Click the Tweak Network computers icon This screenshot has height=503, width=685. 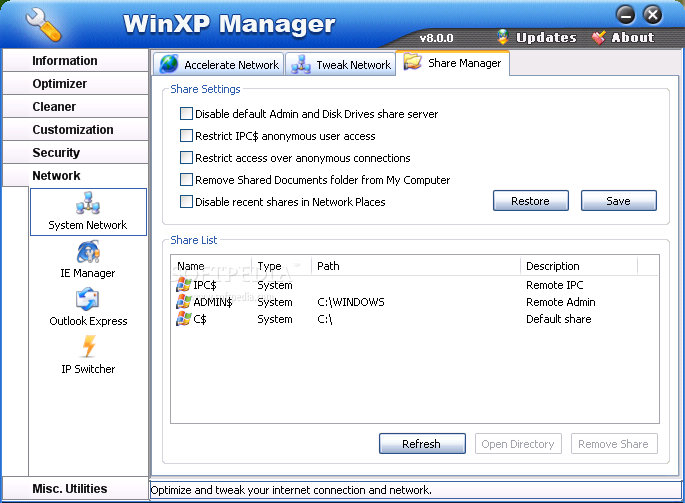[x=301, y=64]
